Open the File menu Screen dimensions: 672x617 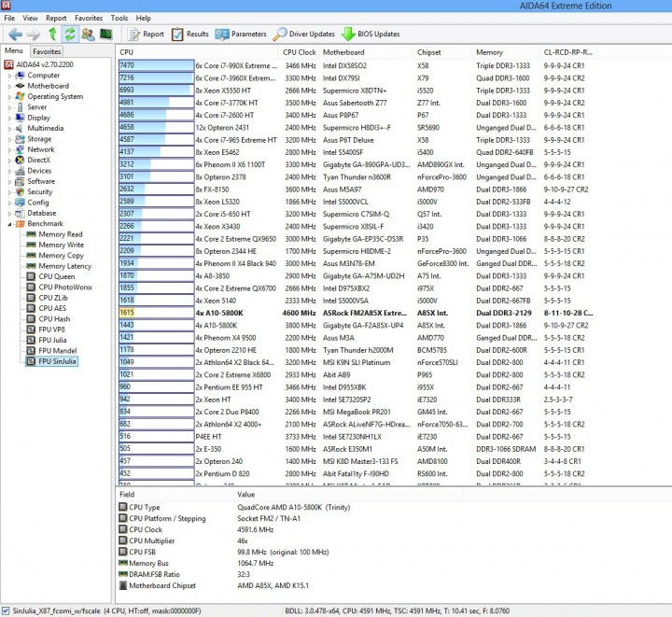pos(9,18)
